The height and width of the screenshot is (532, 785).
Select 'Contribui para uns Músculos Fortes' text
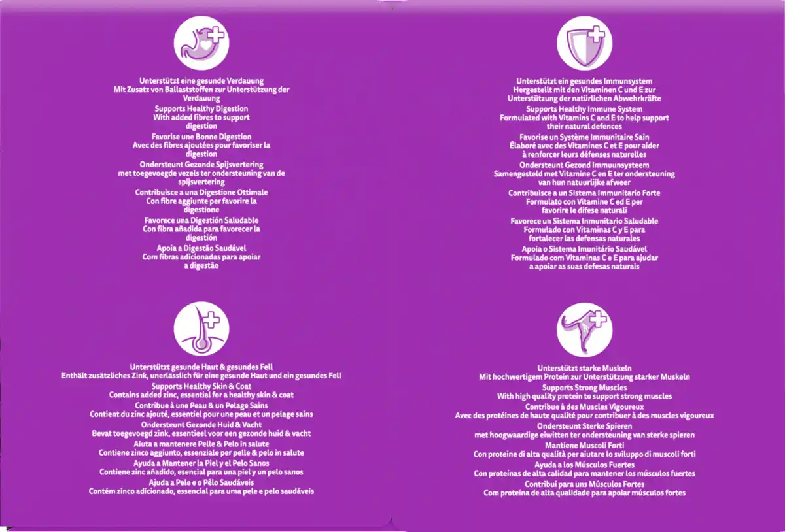pyautogui.click(x=584, y=484)
